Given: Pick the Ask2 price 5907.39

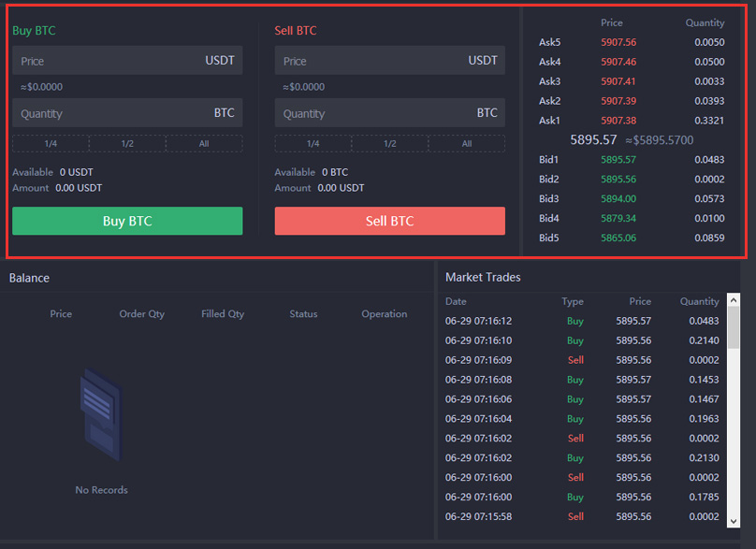Looking at the screenshot, I should click(x=618, y=101).
